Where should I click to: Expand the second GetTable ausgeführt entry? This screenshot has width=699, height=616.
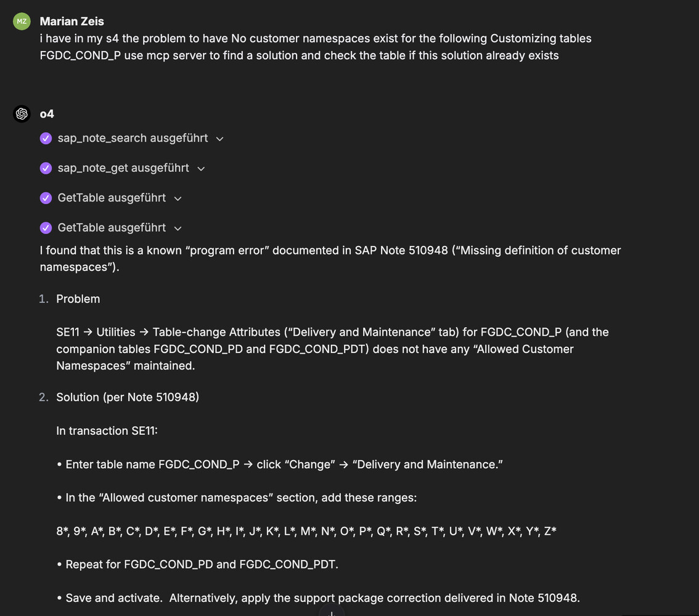[178, 228]
